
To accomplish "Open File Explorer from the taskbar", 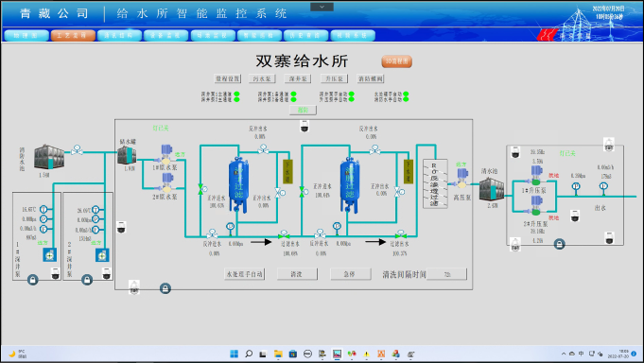I will click(x=278, y=354).
